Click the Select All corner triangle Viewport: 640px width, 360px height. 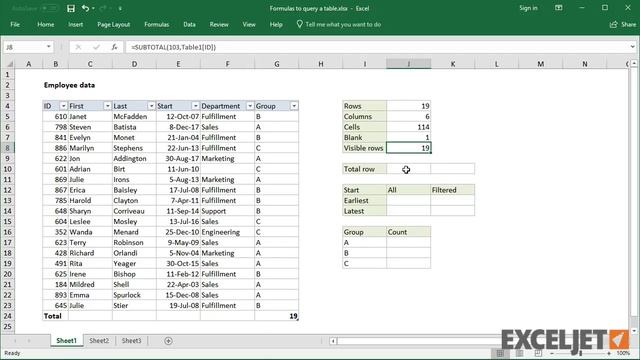coord(9,64)
